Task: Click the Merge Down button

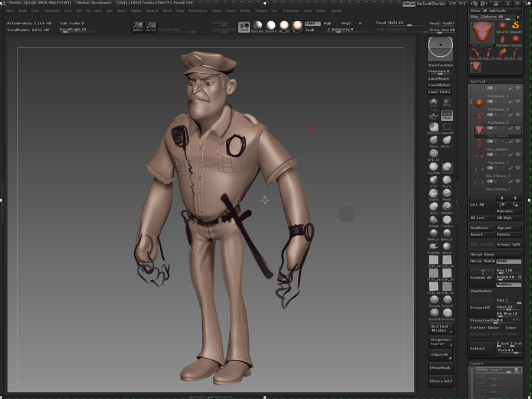Action: click(496, 254)
